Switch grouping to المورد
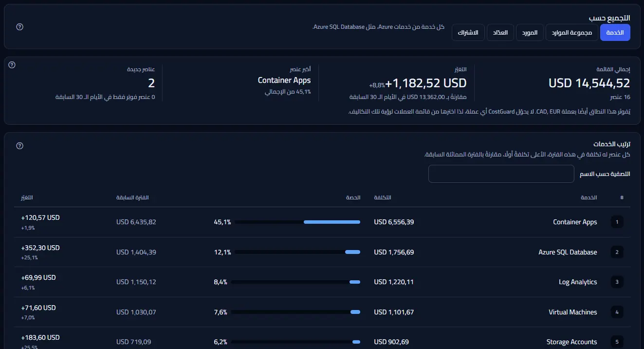This screenshot has width=644, height=349. [530, 33]
